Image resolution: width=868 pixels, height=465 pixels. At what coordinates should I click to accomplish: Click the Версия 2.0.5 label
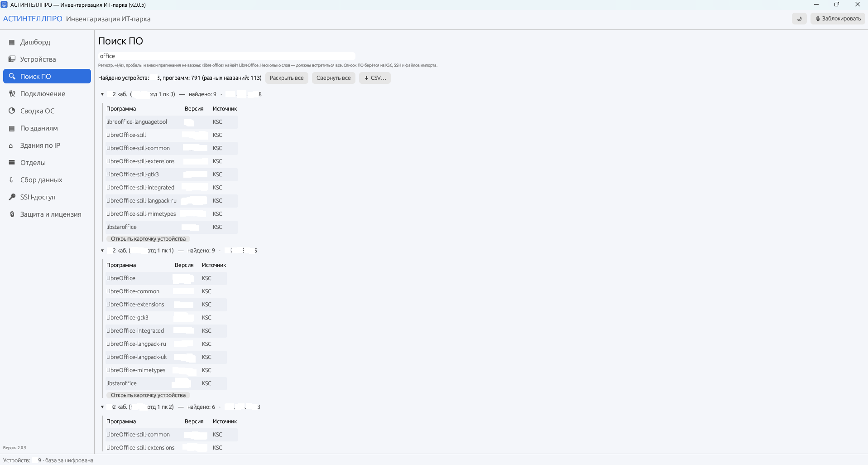pyautogui.click(x=14, y=448)
